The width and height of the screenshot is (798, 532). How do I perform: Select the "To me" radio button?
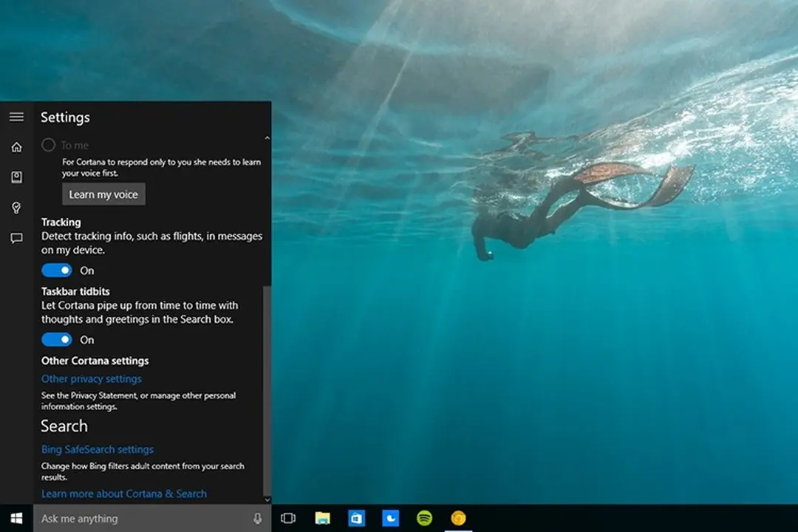[48, 145]
